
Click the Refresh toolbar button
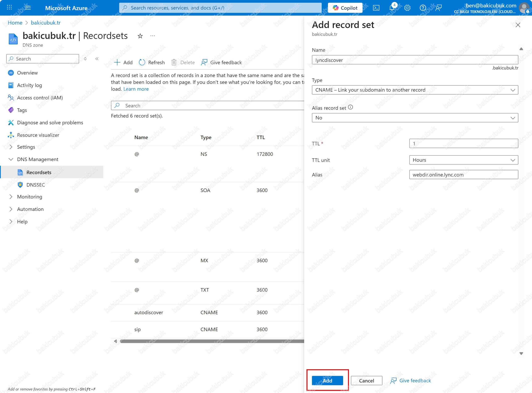[152, 62]
